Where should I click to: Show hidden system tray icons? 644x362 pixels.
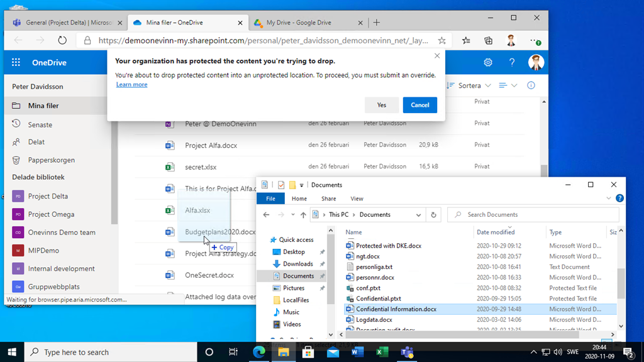click(534, 352)
